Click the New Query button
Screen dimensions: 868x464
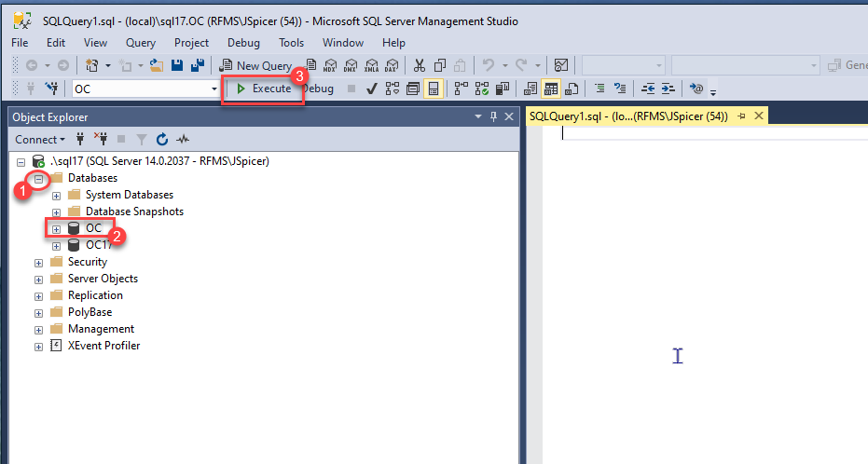tap(255, 65)
